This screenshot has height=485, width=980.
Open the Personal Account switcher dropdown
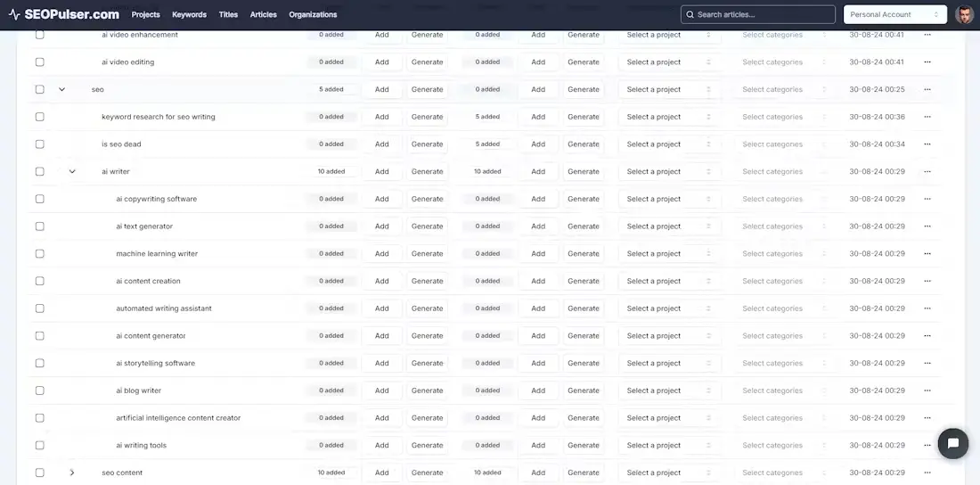894,14
